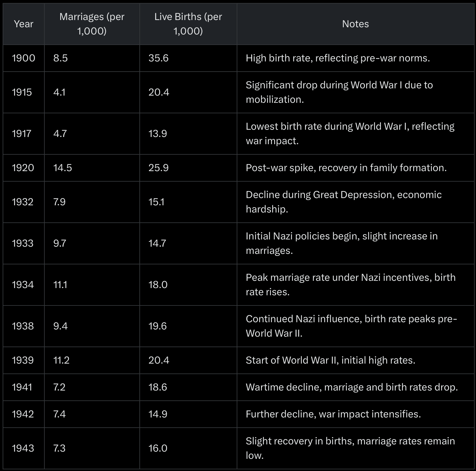Select the 1943 year cell

click(x=24, y=448)
